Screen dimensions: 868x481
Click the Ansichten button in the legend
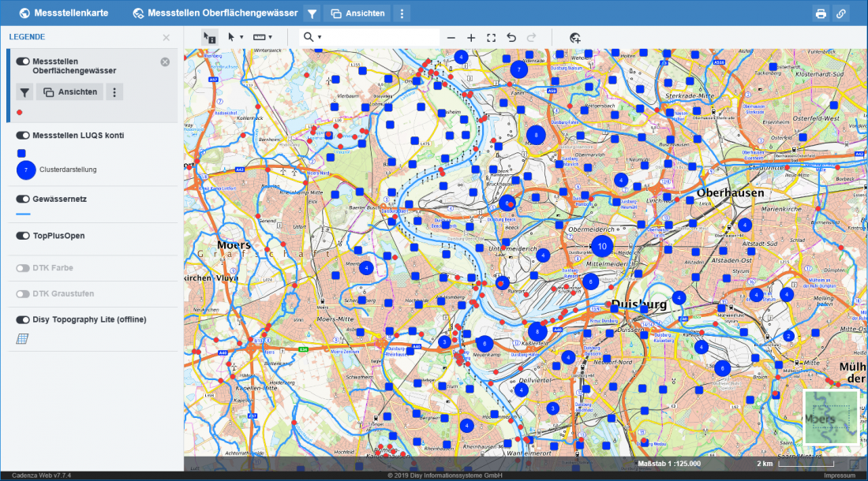coord(69,92)
